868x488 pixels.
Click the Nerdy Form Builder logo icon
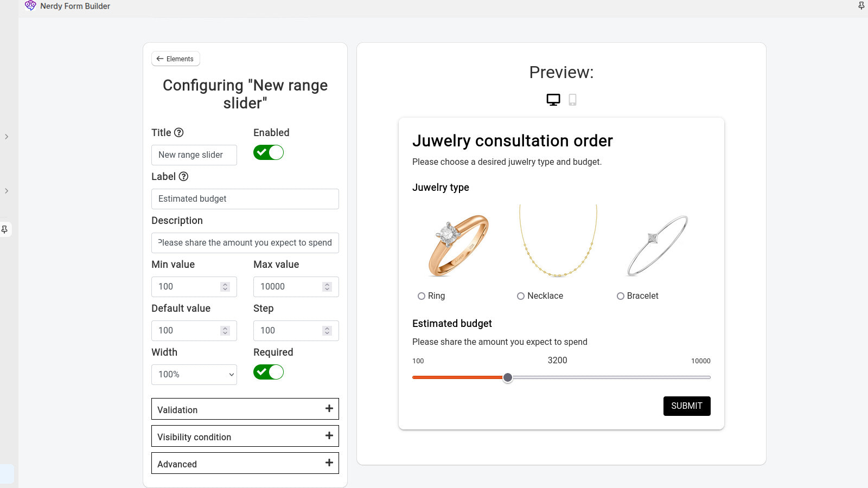point(30,6)
